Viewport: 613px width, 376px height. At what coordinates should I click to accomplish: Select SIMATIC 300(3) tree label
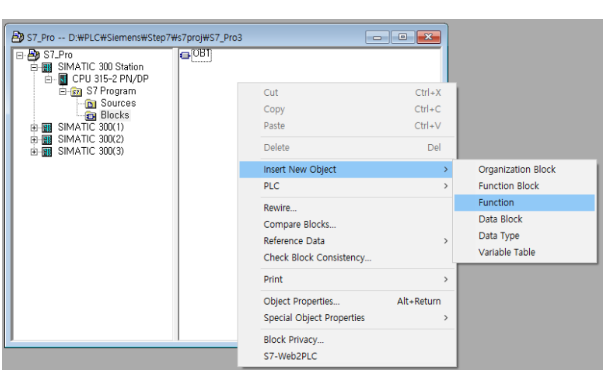point(91,151)
